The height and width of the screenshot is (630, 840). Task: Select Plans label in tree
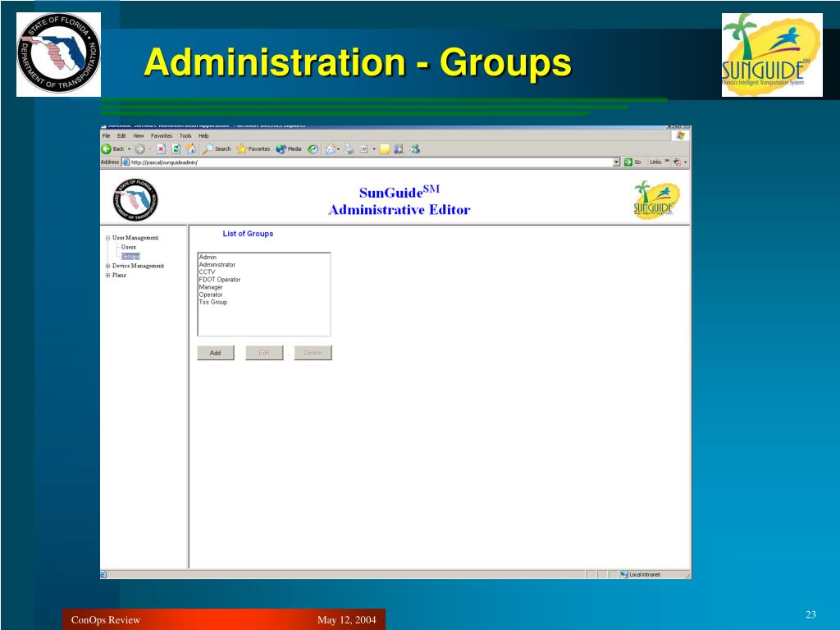[119, 276]
